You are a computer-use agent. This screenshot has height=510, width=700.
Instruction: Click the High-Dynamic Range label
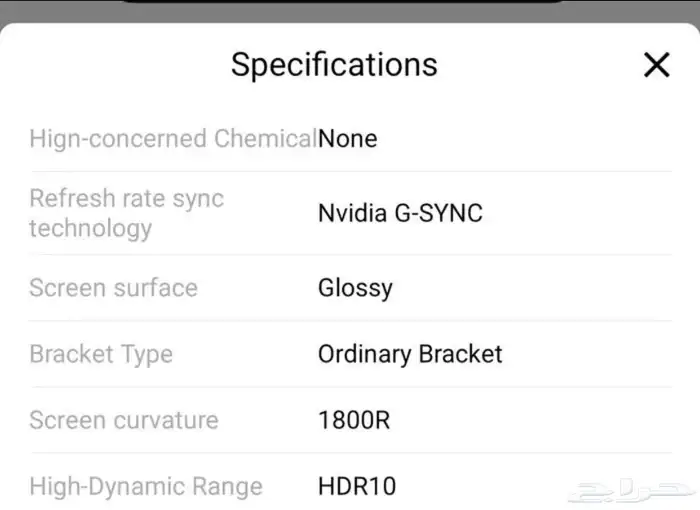click(146, 487)
